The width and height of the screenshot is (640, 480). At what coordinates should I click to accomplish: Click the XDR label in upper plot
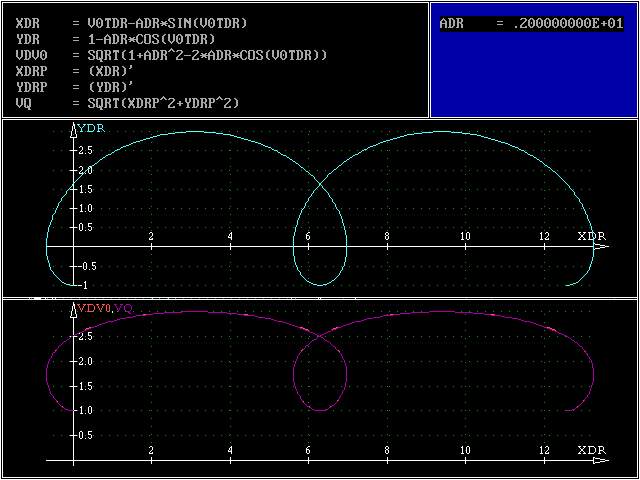591,235
